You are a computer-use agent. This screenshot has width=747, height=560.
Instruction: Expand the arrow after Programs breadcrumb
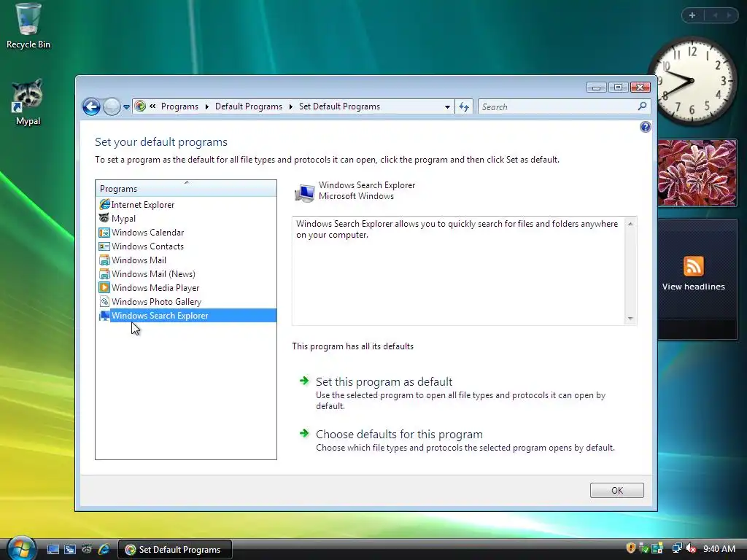tap(206, 106)
